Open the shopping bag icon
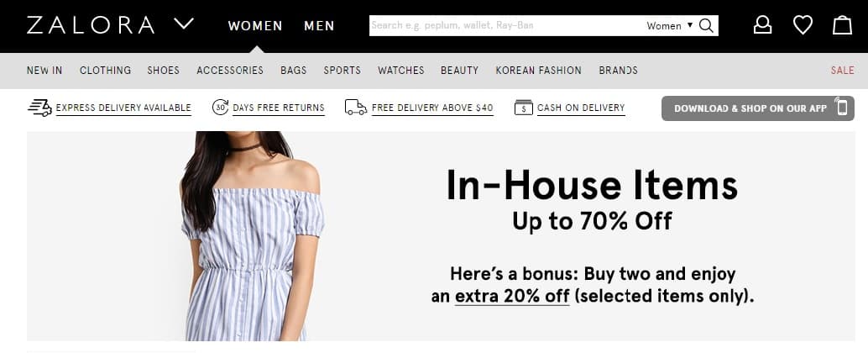The height and width of the screenshot is (353, 868). pos(842,25)
